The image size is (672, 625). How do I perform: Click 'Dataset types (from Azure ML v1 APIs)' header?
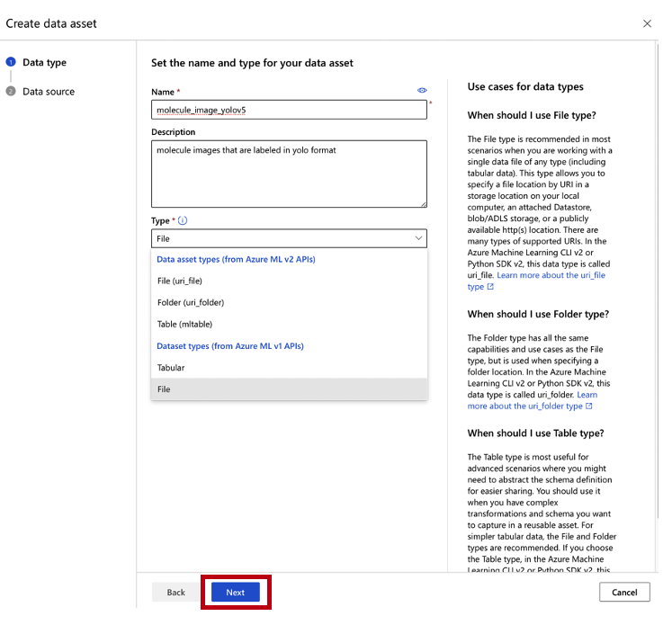tap(230, 346)
